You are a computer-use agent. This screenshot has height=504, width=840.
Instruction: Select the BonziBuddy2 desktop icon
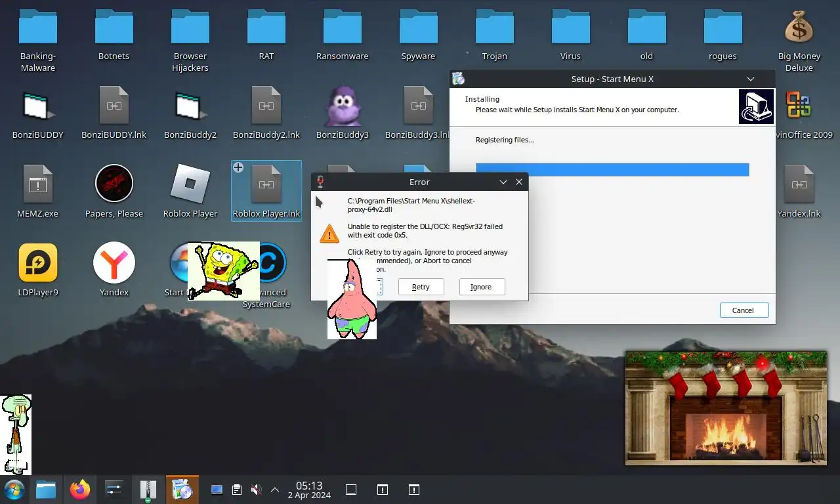coord(190,105)
